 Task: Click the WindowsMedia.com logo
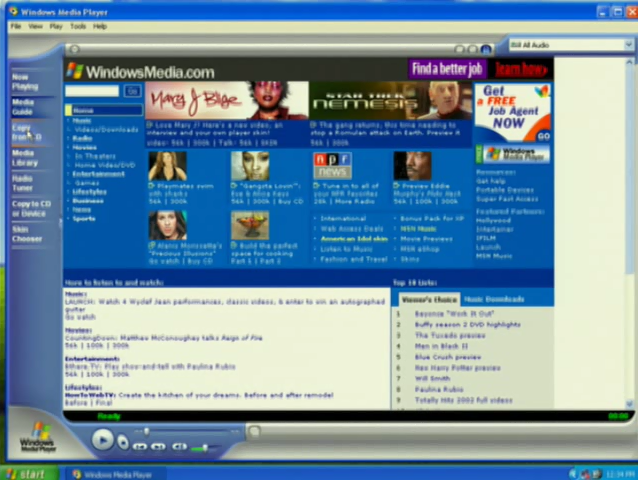[140, 72]
